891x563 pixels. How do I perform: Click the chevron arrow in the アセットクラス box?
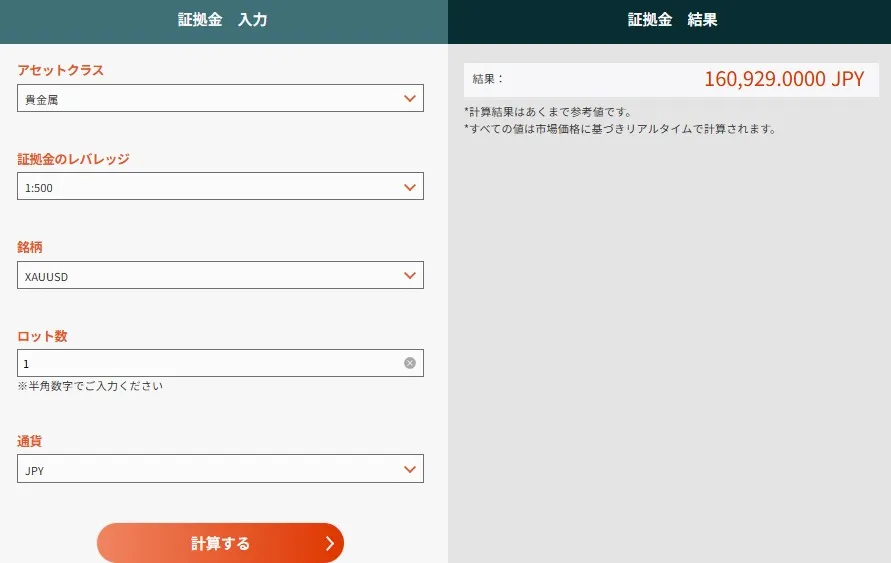click(409, 98)
